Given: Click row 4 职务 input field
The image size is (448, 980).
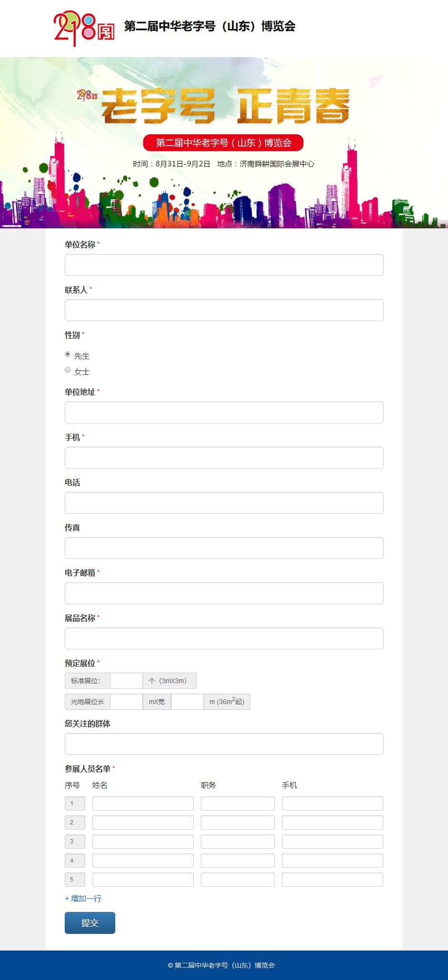Looking at the screenshot, I should tap(238, 861).
